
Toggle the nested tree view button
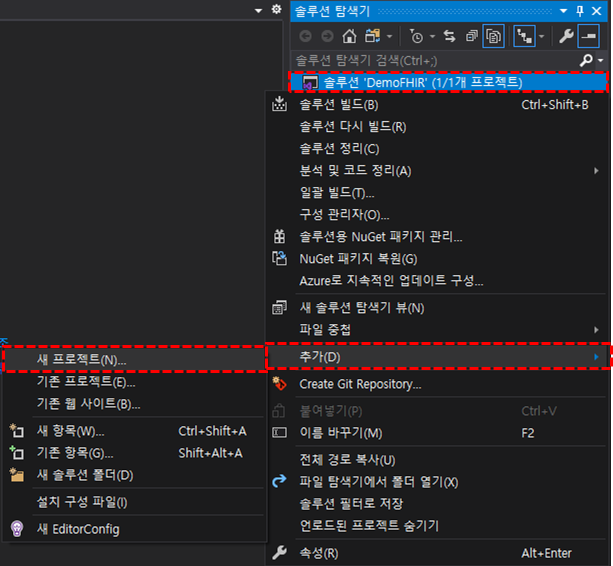coord(524,36)
